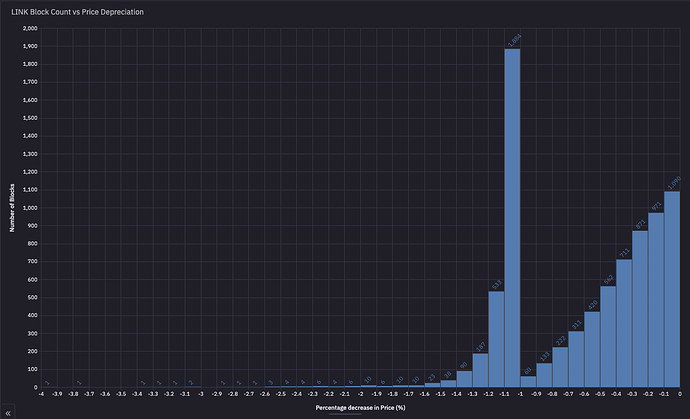Click the x-axis tick label -3.5
Image resolution: width=690 pixels, height=419 pixels.
[x=121, y=394]
